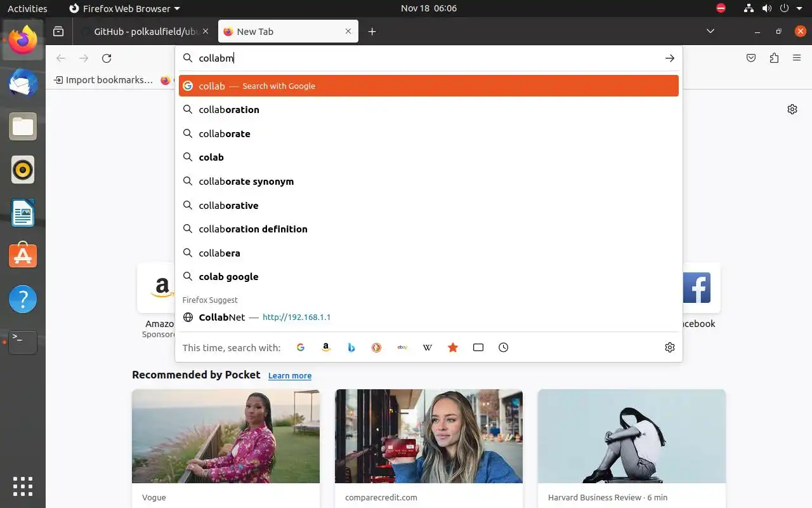
Task: Choose the 'collaborate' suggestion
Action: (429, 134)
